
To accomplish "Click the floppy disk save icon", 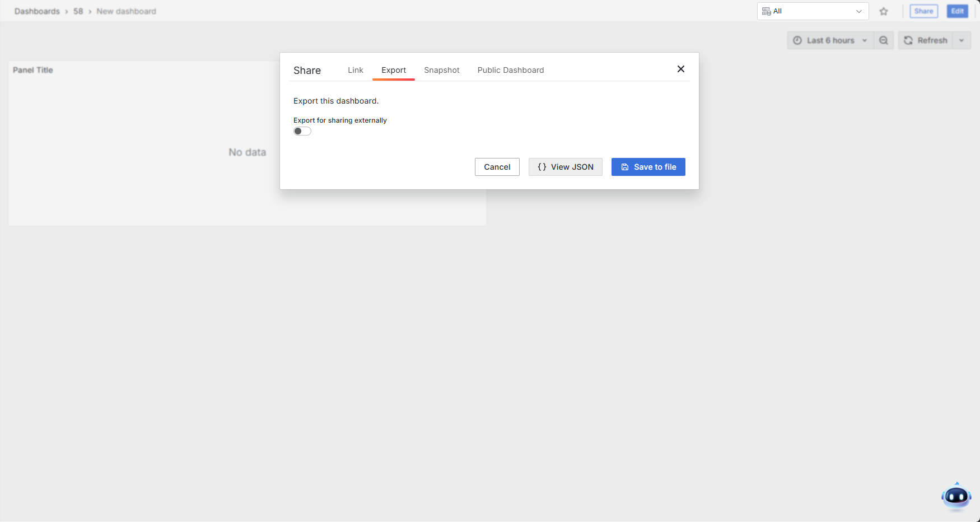I will point(625,167).
